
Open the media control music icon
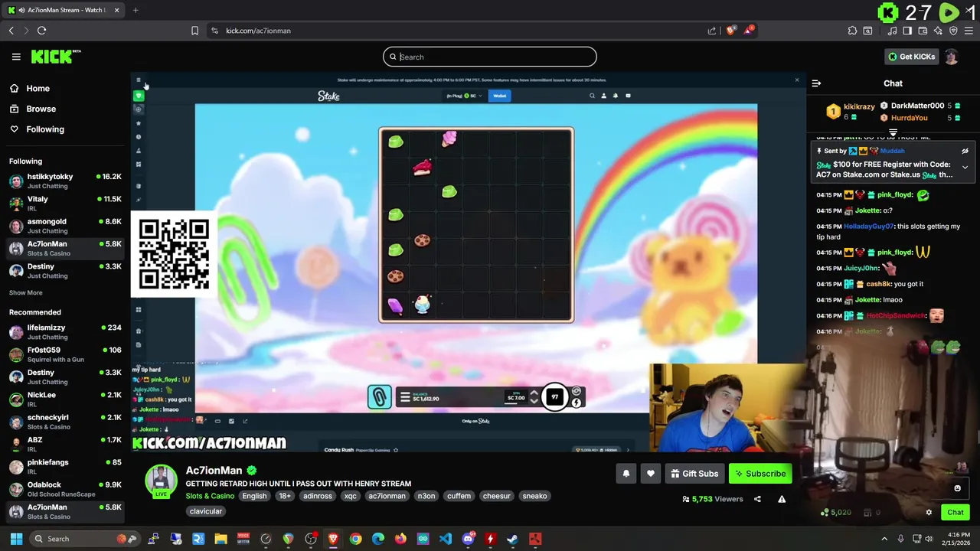pos(892,31)
